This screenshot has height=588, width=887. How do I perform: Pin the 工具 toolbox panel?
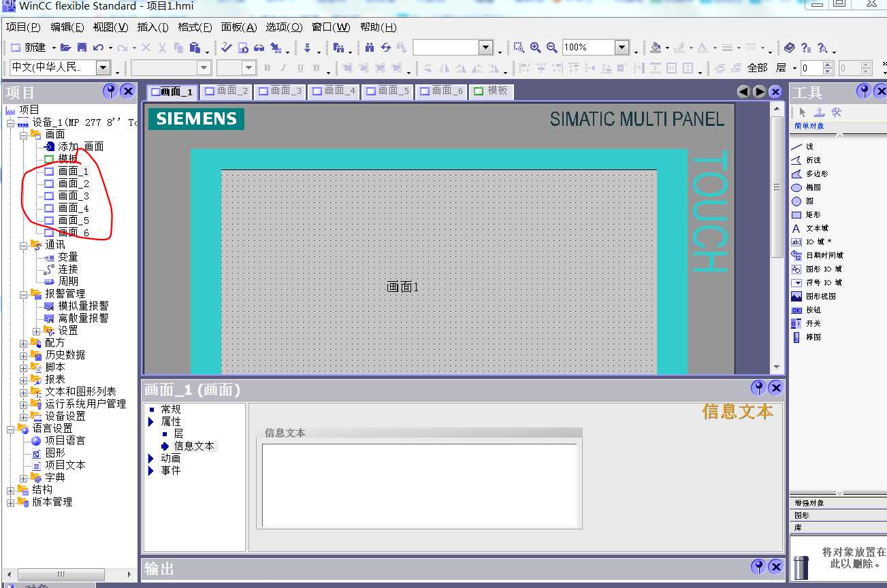pos(864,91)
